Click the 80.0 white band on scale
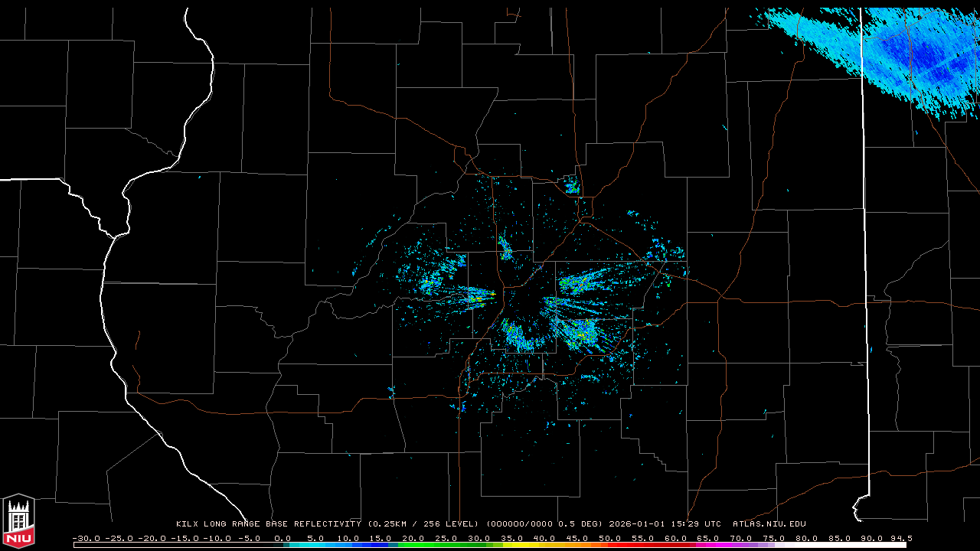The image size is (980, 551). click(x=806, y=545)
